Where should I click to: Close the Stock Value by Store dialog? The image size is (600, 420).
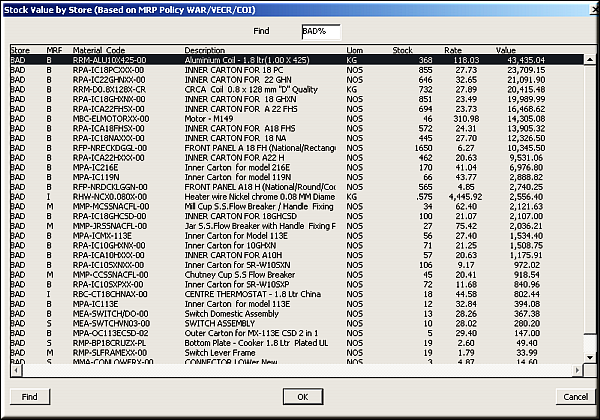(587, 9)
